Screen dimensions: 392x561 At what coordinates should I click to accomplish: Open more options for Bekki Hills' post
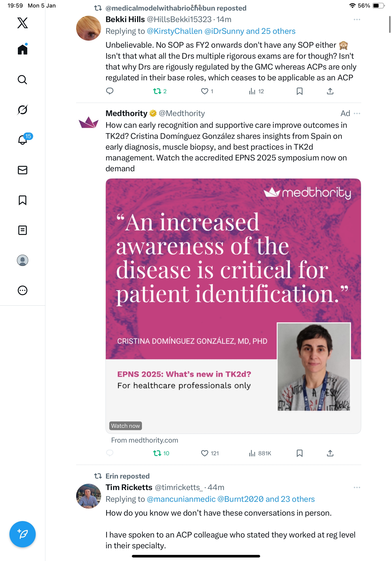pos(357,19)
